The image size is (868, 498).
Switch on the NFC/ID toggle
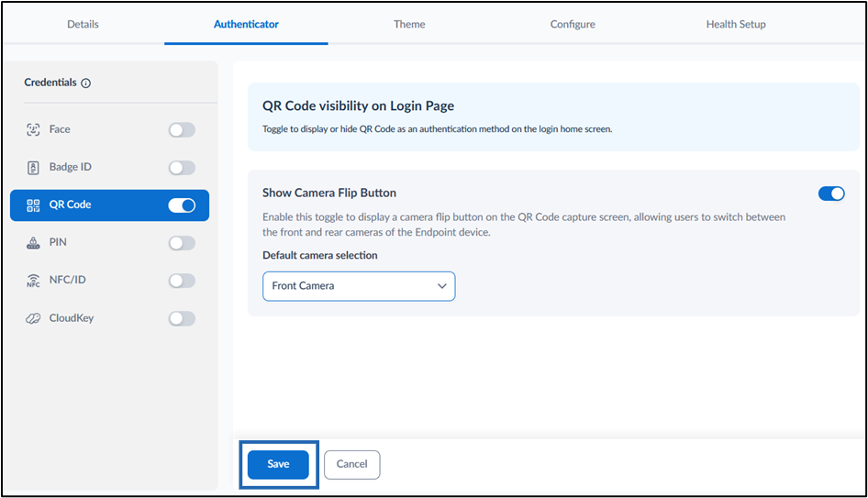tap(182, 281)
